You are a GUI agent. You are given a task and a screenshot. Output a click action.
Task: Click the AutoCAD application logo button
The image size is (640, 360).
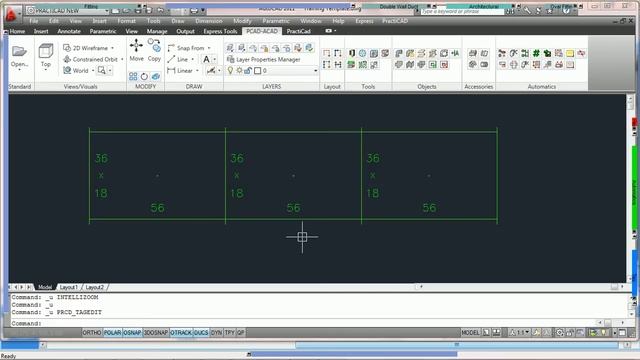[x=11, y=14]
